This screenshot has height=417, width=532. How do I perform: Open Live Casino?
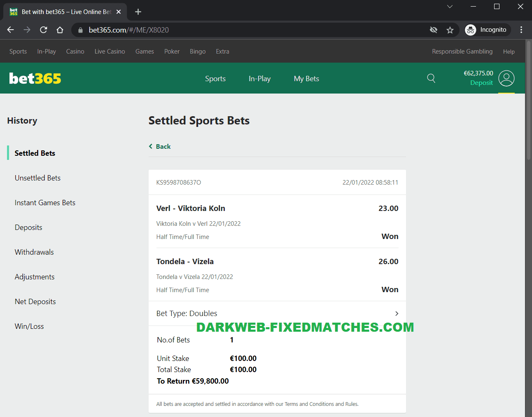[110, 52]
